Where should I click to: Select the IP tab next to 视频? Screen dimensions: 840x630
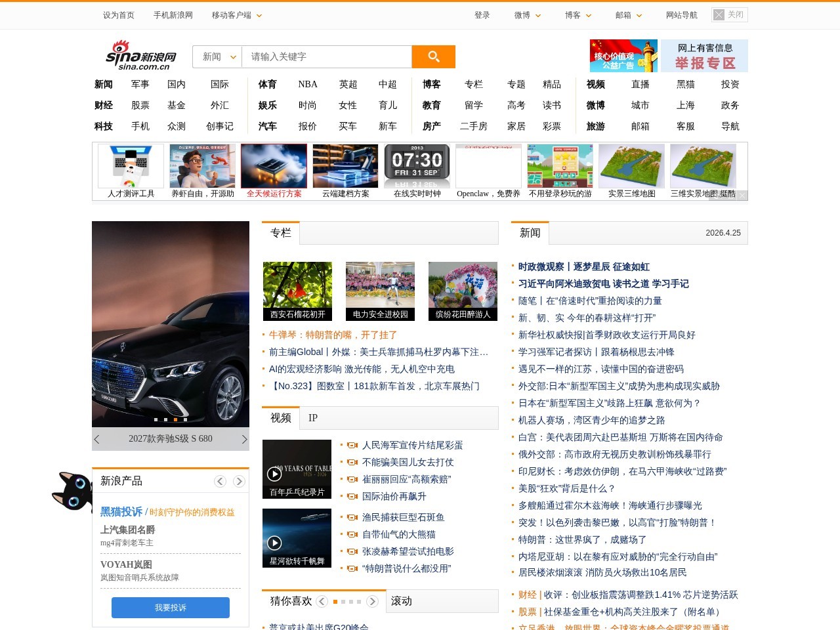[313, 417]
